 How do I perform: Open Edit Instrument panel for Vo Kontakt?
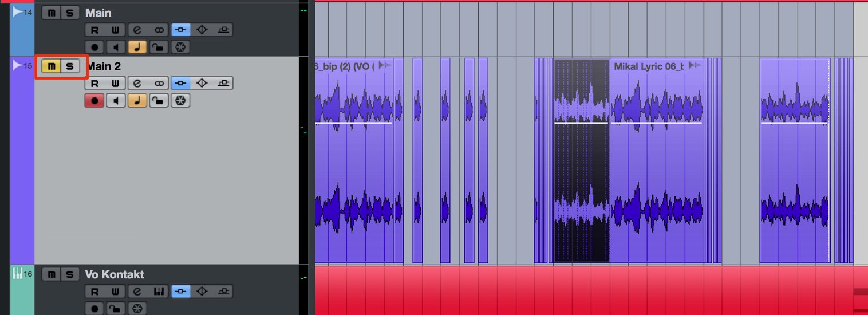(159, 292)
